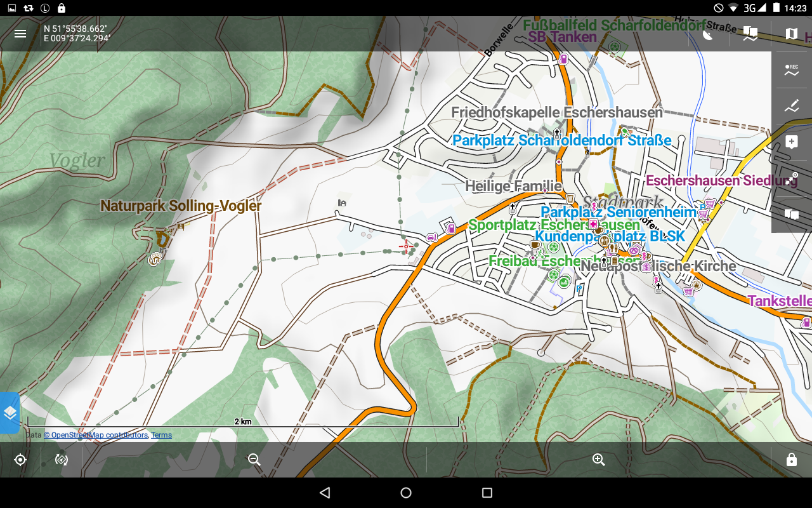Open the two-page map icon at the side panel bottom
812x508 pixels.
792,215
